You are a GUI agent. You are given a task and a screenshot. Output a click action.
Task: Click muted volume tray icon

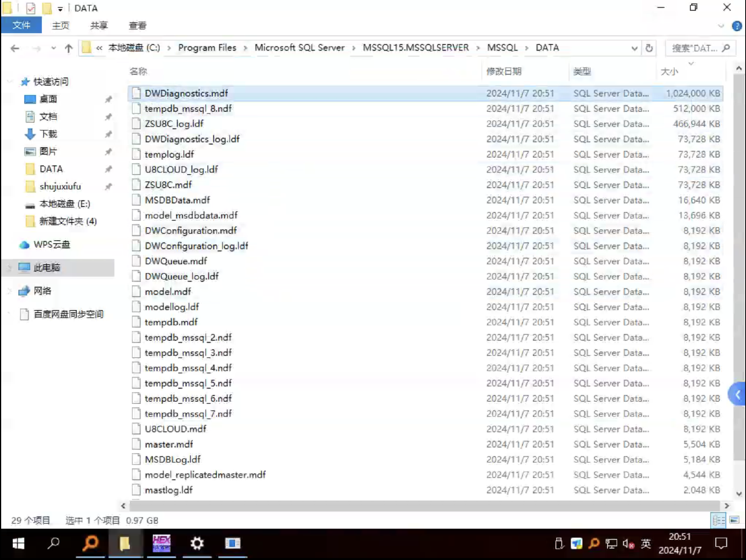coord(628,544)
